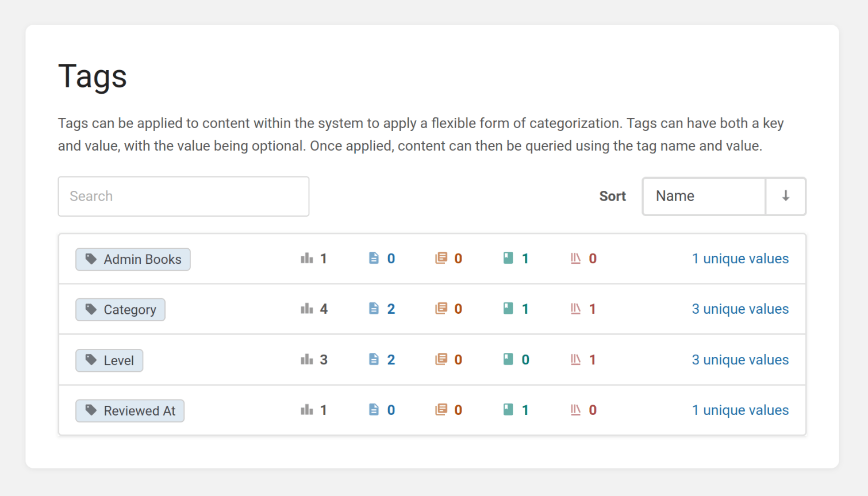
Task: Click the chapter count icon in the Level row
Action: [441, 360]
